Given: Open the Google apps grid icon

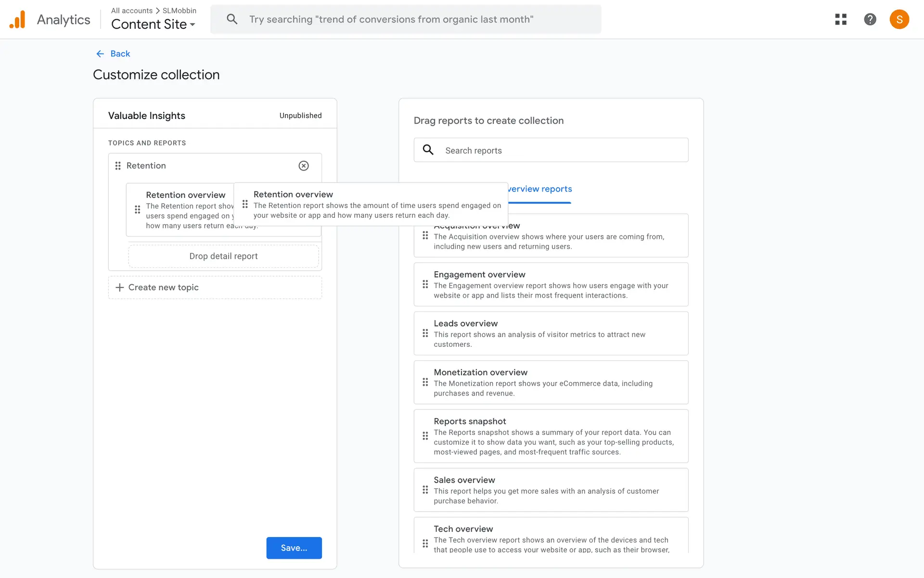Looking at the screenshot, I should tap(841, 19).
